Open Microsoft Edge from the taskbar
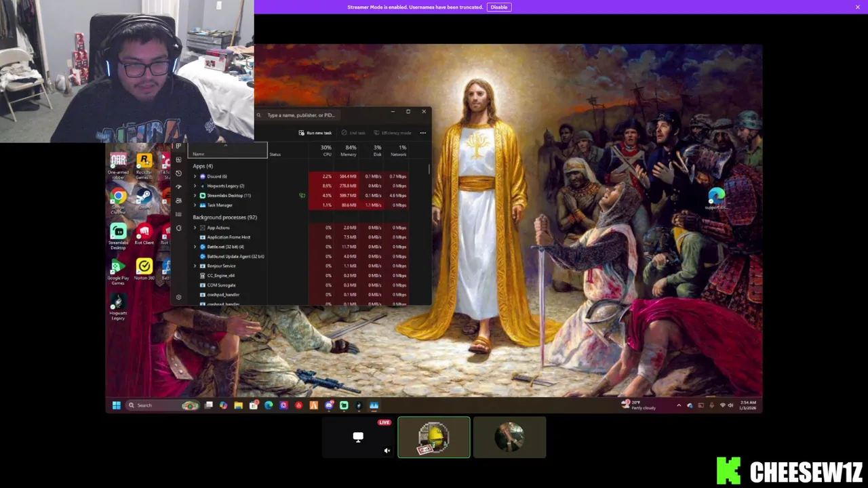The image size is (868, 488). 269,405
